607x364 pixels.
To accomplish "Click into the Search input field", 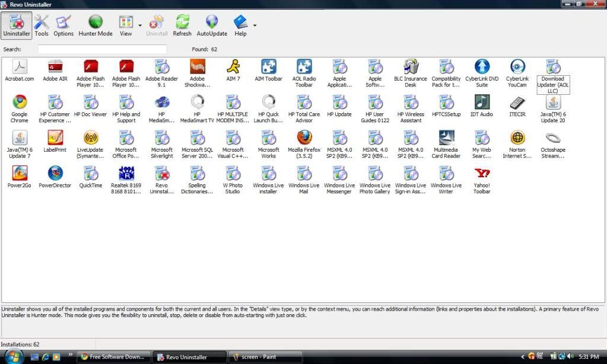I will [102, 49].
